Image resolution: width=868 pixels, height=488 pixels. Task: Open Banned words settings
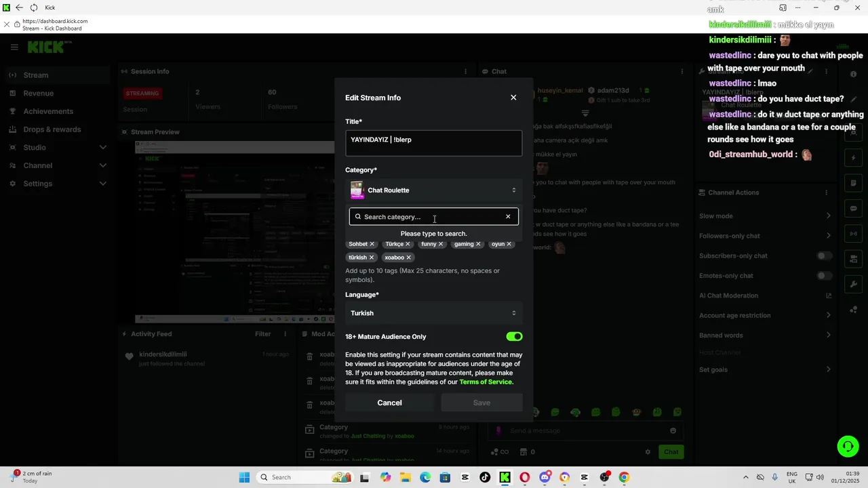point(765,335)
